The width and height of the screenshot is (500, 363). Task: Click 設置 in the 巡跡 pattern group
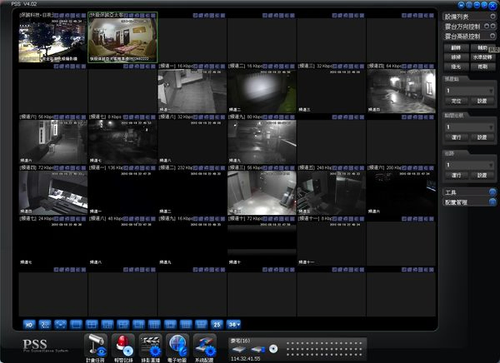click(x=482, y=175)
